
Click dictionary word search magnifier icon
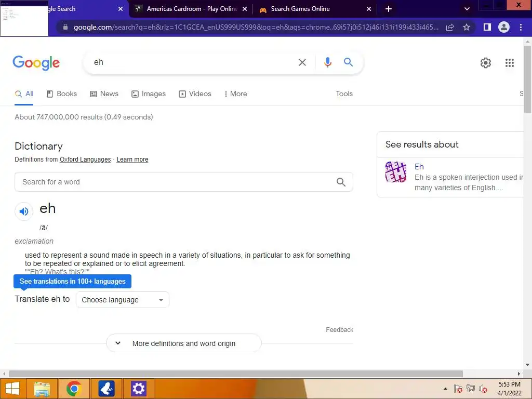coord(341,182)
